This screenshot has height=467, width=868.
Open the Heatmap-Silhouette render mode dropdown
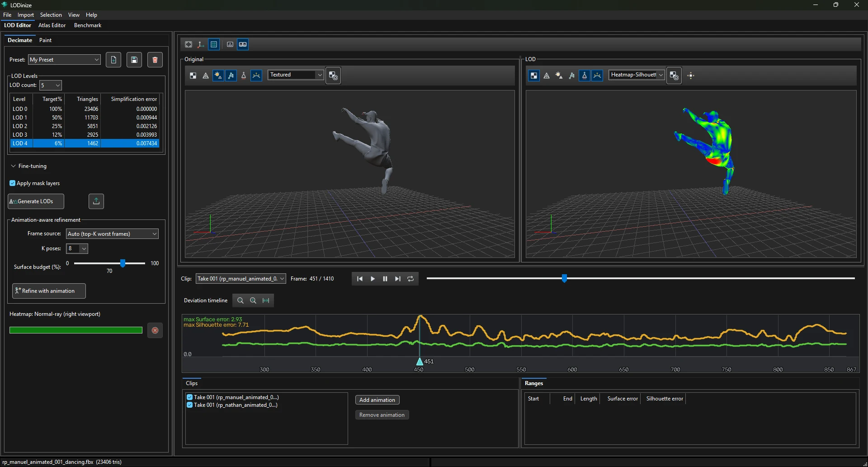coord(637,75)
